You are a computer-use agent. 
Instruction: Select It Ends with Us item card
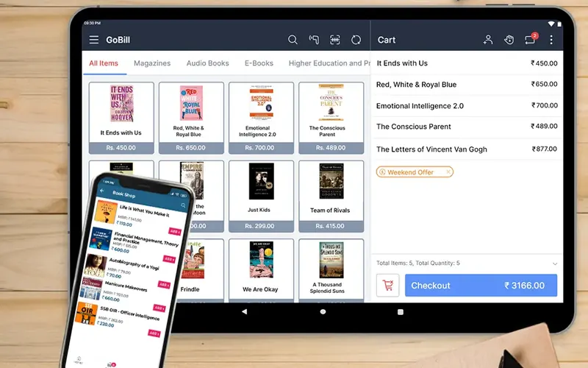(121, 118)
